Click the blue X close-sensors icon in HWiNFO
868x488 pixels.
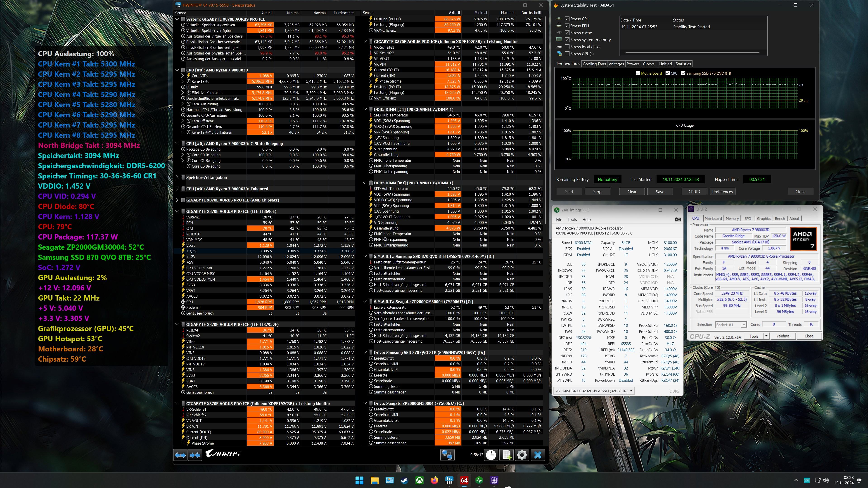[x=538, y=455]
